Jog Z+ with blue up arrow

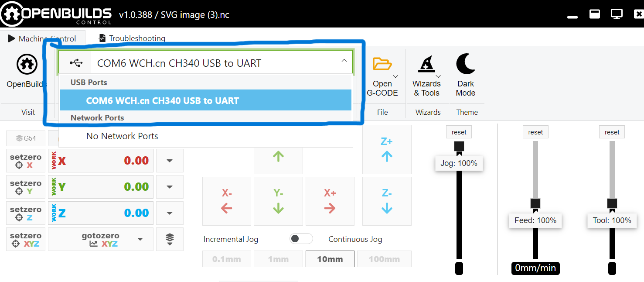coord(387,150)
